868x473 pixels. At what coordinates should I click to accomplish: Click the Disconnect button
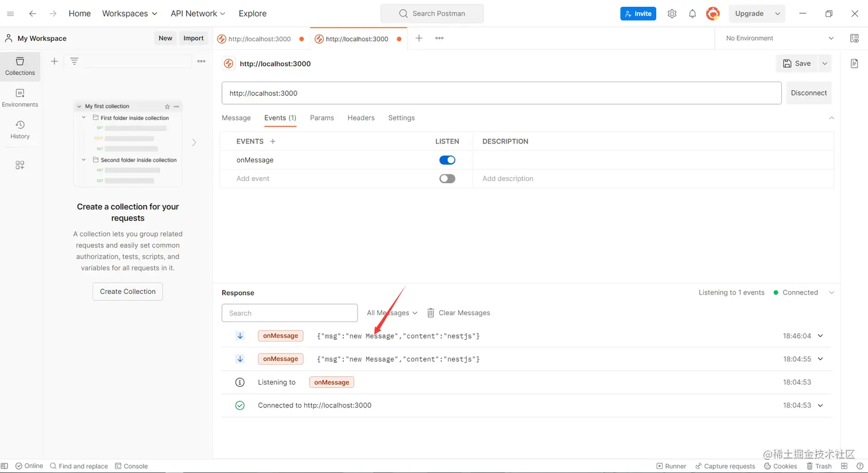(808, 93)
